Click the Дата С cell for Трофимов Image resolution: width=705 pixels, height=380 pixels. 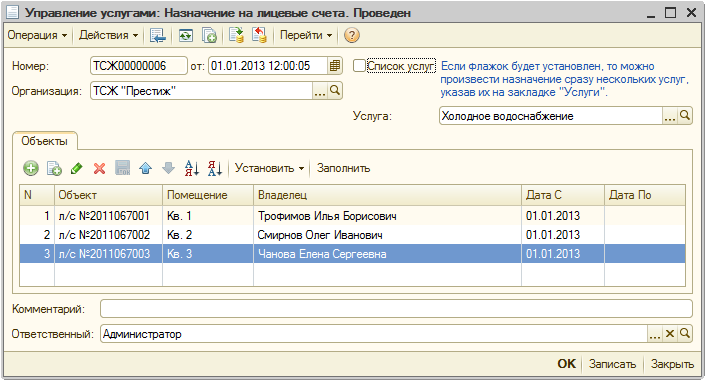(563, 216)
